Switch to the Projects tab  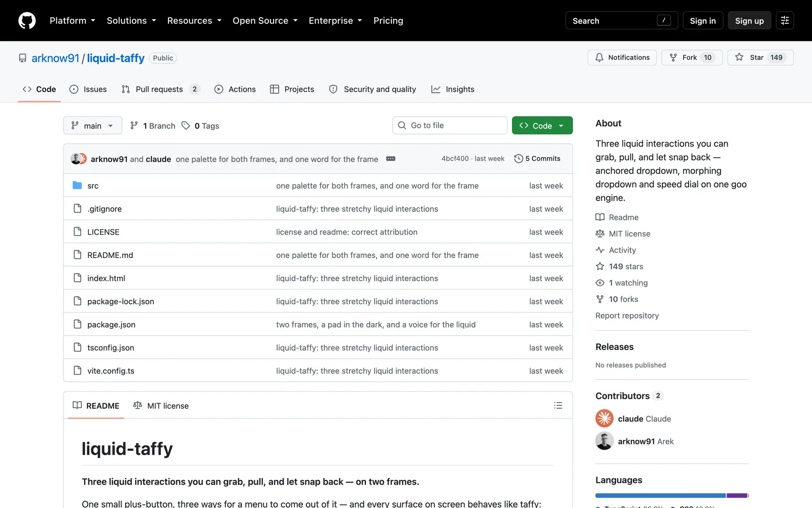pos(292,89)
